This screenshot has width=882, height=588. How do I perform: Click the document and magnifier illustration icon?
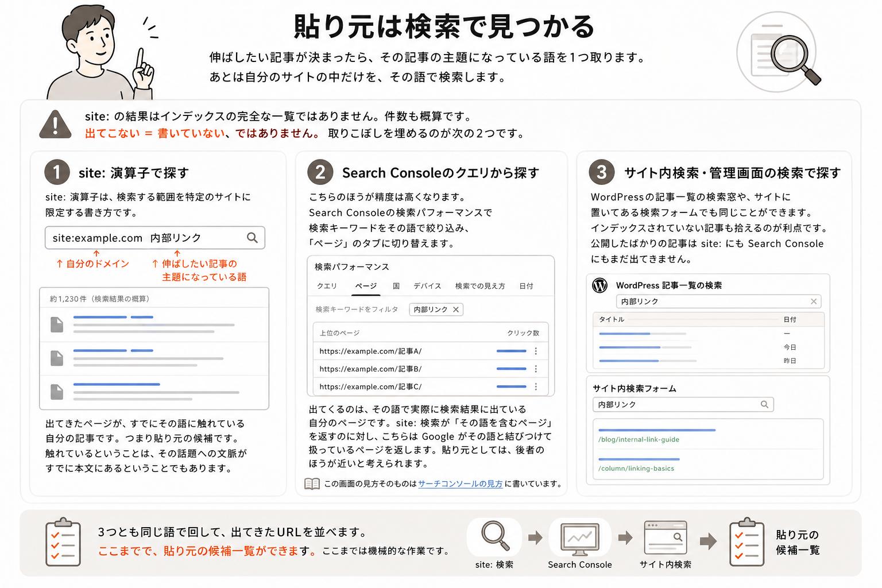pos(779,52)
